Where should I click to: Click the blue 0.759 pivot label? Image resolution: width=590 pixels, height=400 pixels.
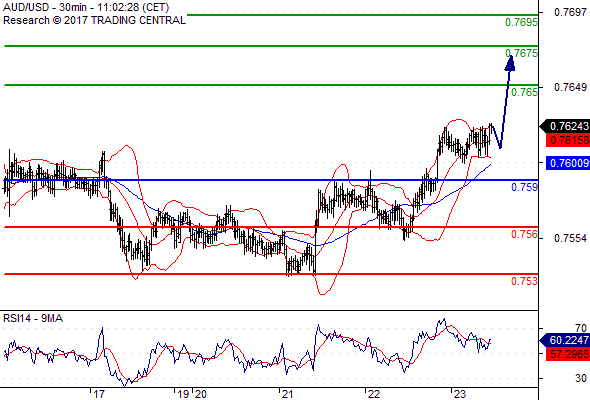524,187
